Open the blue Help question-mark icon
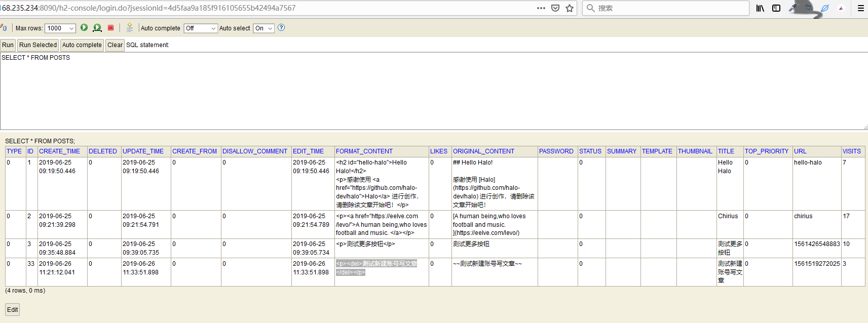The width and height of the screenshot is (868, 323). (x=281, y=28)
